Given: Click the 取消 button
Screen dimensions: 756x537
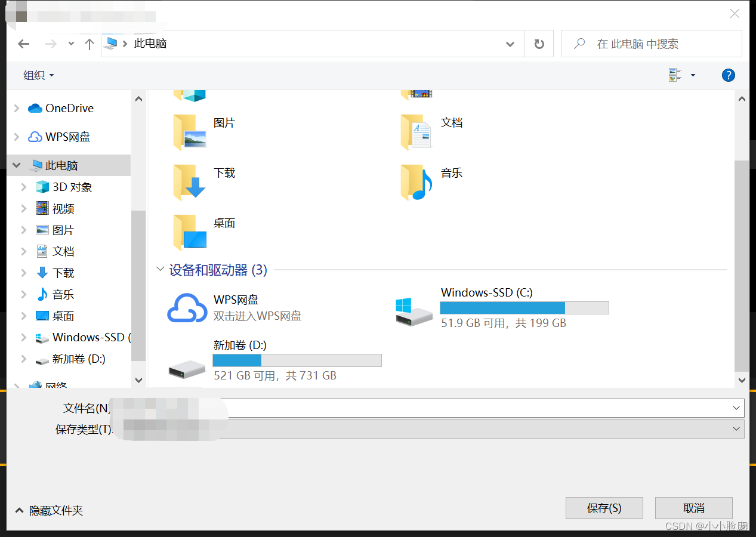Looking at the screenshot, I should pyautogui.click(x=693, y=508).
